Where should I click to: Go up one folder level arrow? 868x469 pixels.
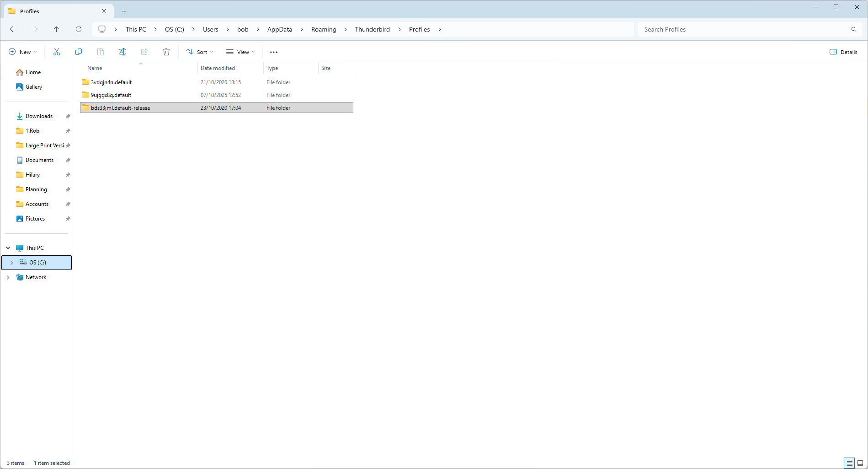(57, 29)
